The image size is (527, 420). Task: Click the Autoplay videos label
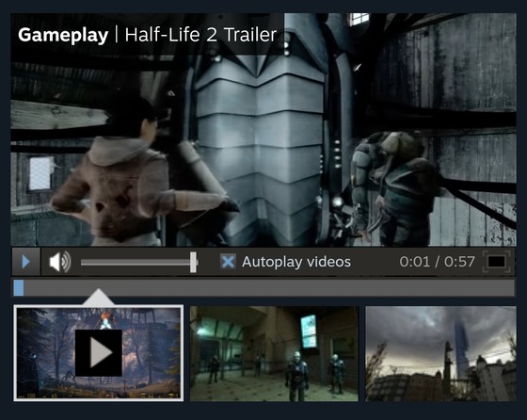point(296,262)
